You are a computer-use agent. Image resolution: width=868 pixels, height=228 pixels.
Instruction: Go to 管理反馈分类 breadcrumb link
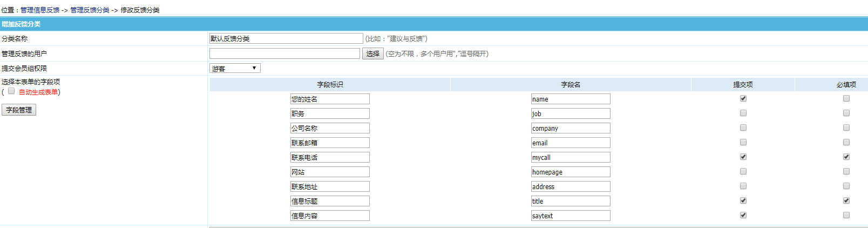[90, 10]
